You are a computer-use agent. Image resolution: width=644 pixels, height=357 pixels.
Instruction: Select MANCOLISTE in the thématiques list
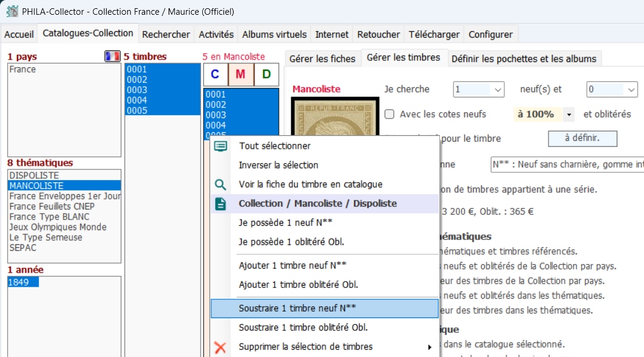(x=64, y=186)
